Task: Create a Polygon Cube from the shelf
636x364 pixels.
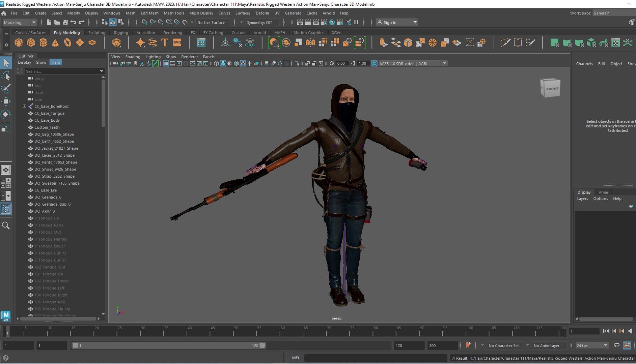Action: click(31, 43)
